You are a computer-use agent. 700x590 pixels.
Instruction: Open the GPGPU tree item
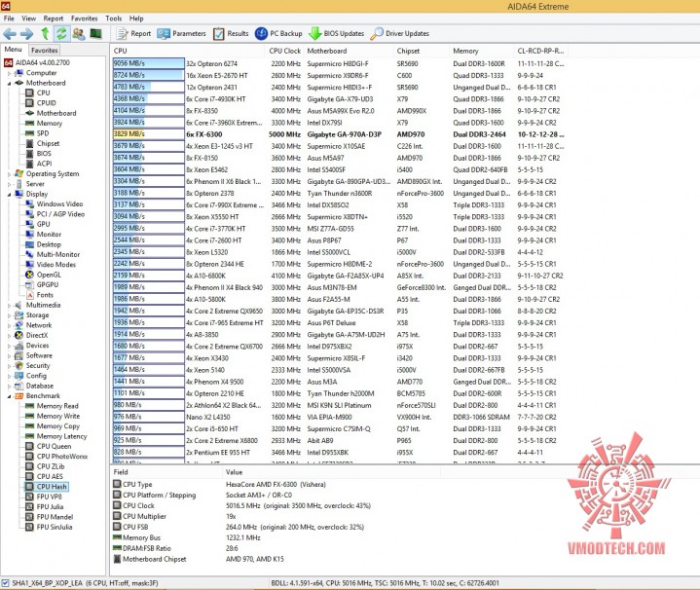click(x=48, y=284)
